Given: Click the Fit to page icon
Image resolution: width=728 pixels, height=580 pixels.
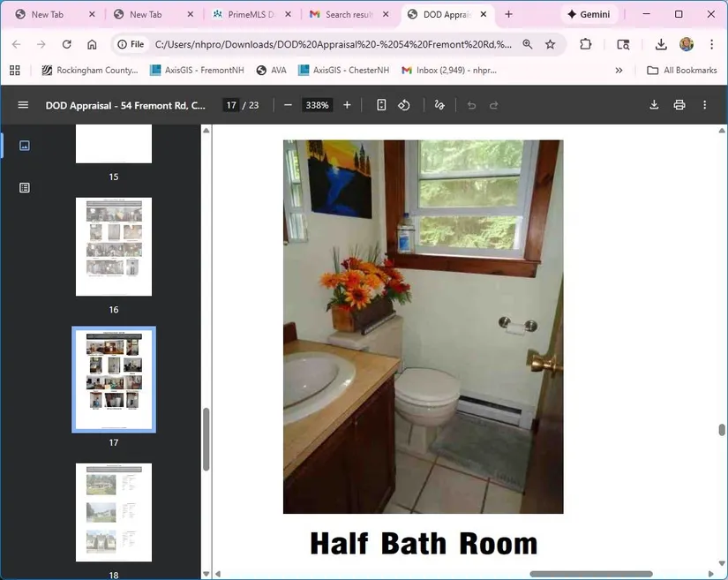Looking at the screenshot, I should coord(381,105).
